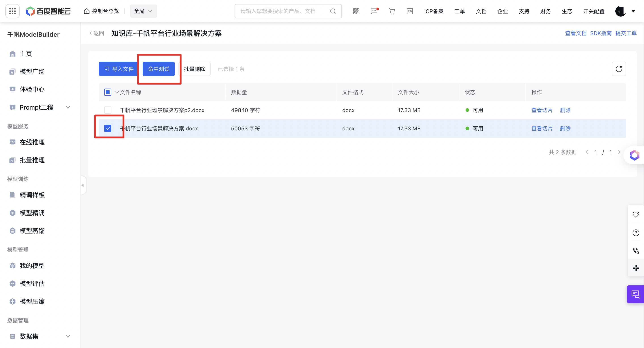This screenshot has height=348, width=644.
Task: Click the 命中测试 button
Action: (159, 69)
